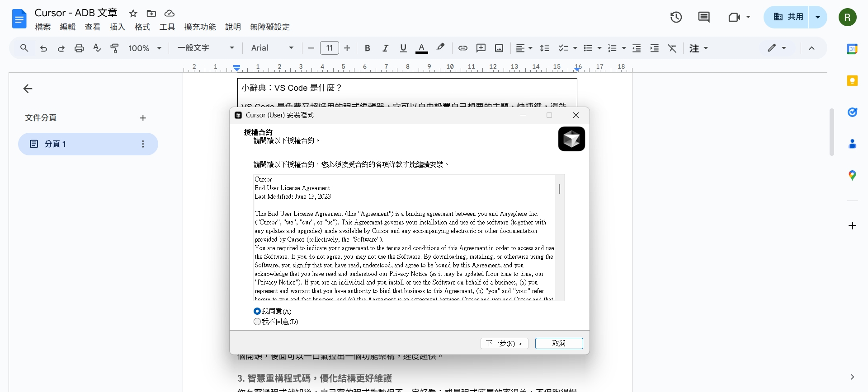Viewport: 868px width, 392px height.
Task: Increase font size
Action: click(x=347, y=48)
